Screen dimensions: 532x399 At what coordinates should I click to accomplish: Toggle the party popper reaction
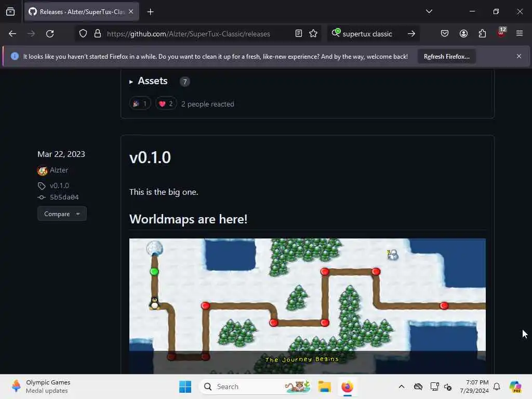pos(140,104)
